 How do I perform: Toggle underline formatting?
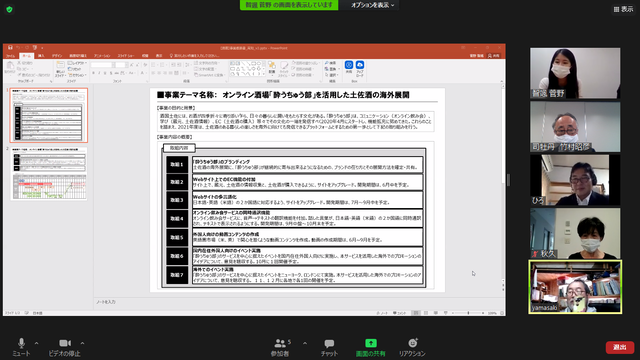click(105, 73)
